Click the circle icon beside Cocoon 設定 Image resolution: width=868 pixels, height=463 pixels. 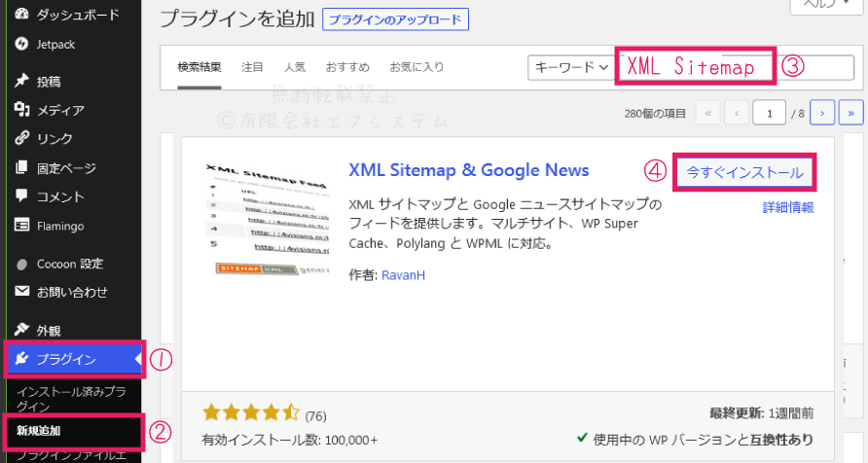(x=21, y=265)
